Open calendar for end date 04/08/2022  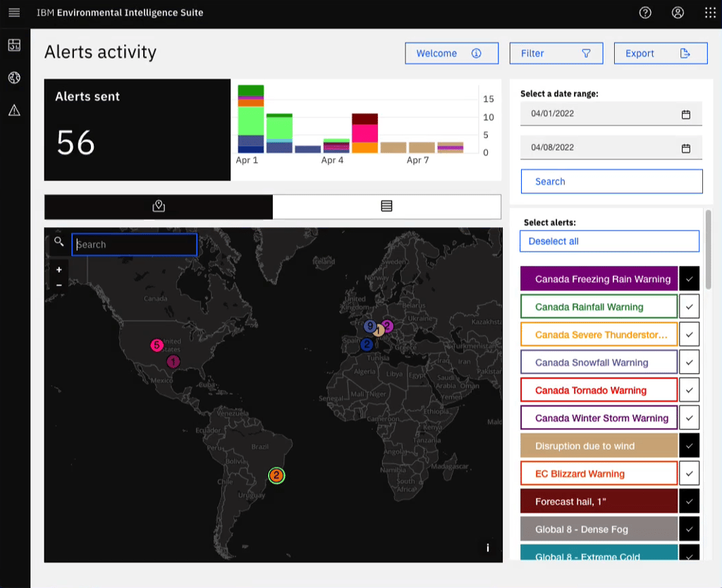coord(685,148)
